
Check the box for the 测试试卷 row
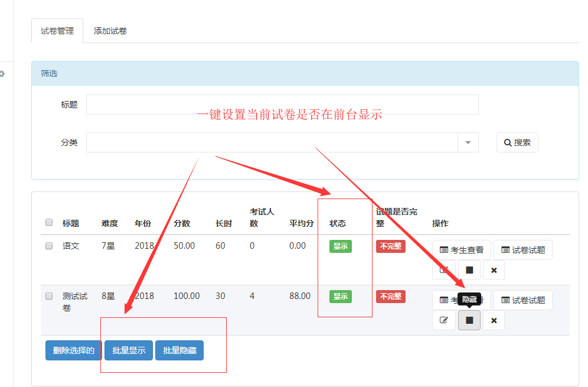[49, 296]
